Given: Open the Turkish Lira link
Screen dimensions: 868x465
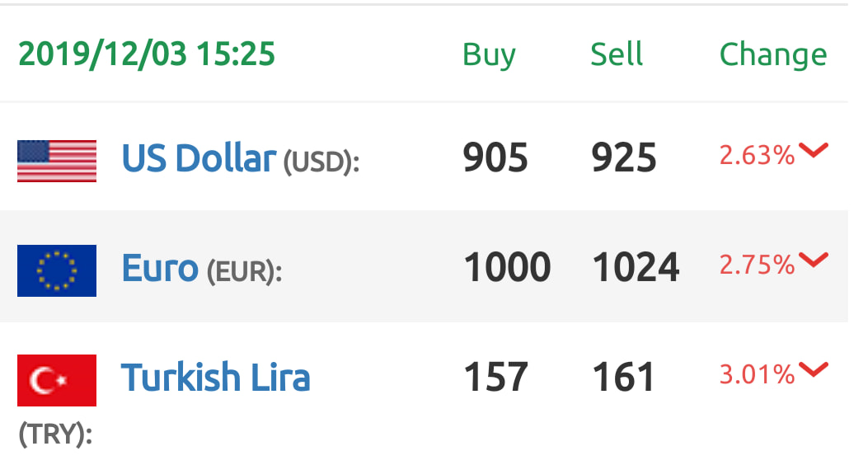Looking at the screenshot, I should pos(215,378).
